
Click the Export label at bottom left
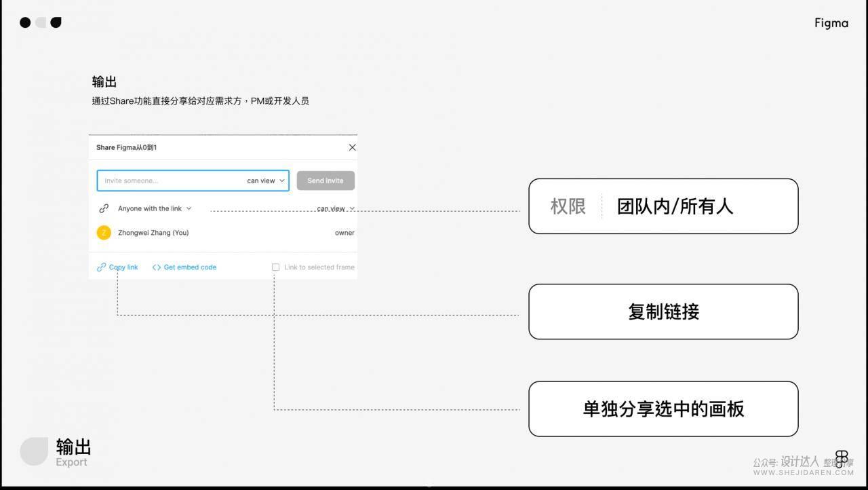[71, 462]
